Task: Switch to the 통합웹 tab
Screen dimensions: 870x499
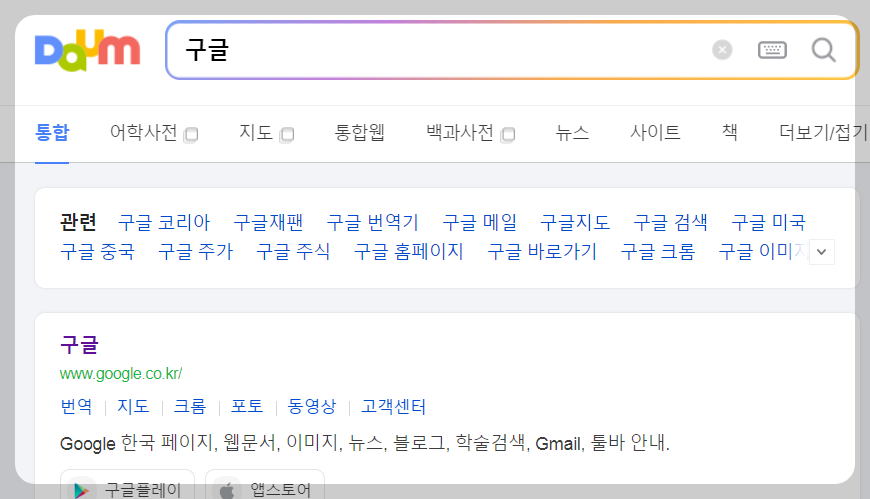Action: point(360,133)
